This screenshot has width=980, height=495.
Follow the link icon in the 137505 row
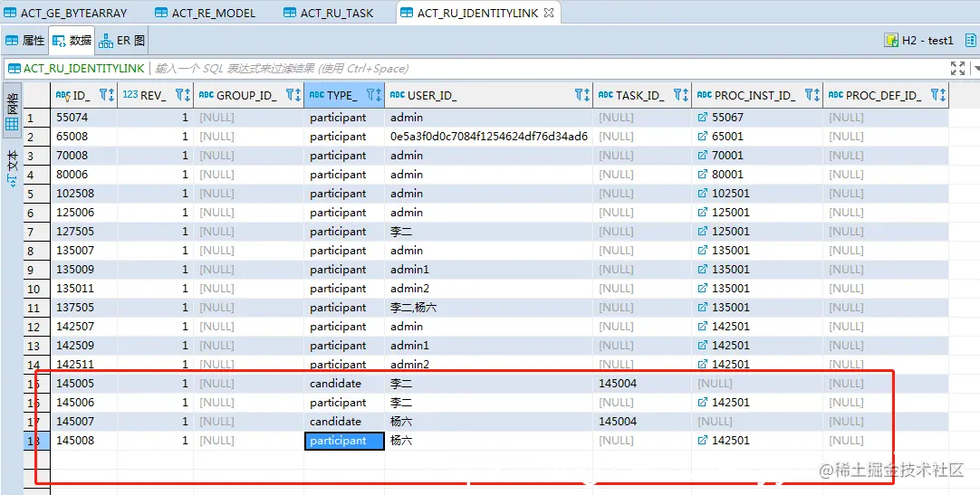(x=703, y=308)
